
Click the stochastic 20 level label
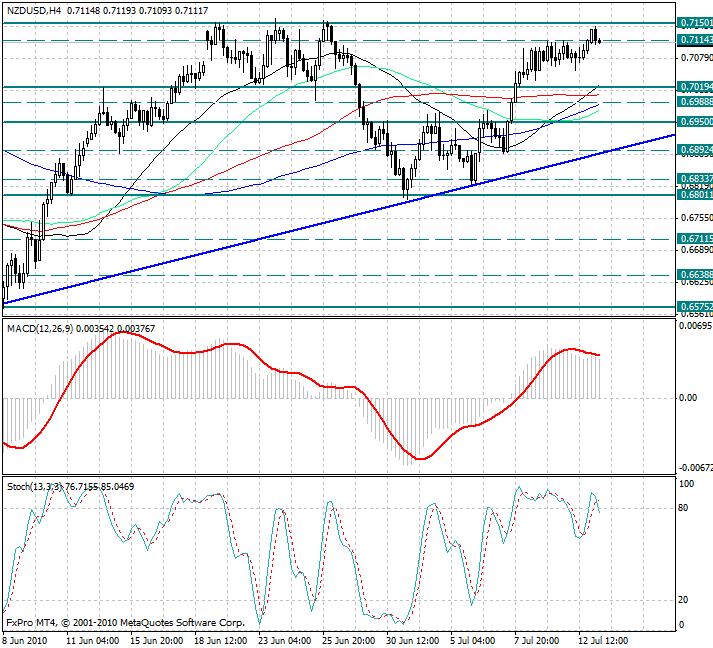click(x=683, y=600)
